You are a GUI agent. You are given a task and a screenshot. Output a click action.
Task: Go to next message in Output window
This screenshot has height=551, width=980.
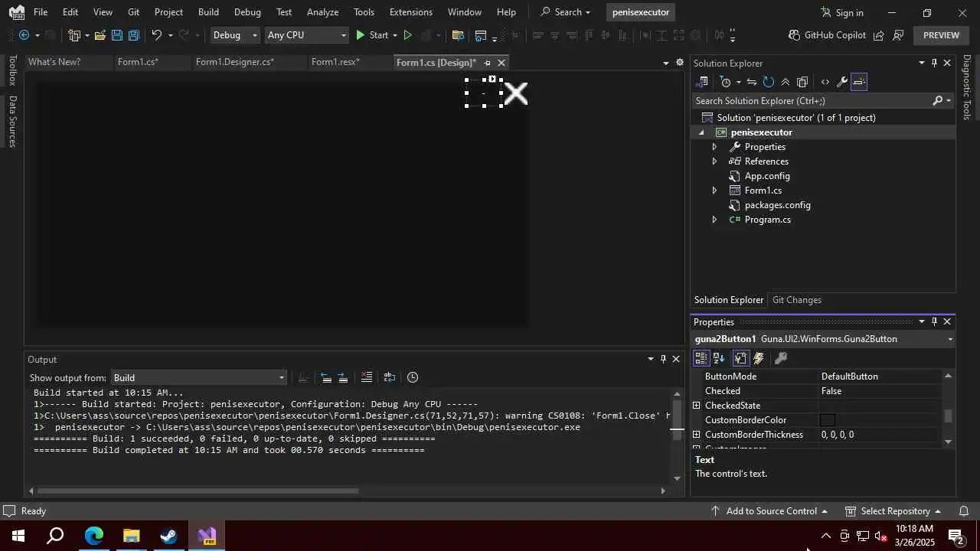(x=343, y=377)
